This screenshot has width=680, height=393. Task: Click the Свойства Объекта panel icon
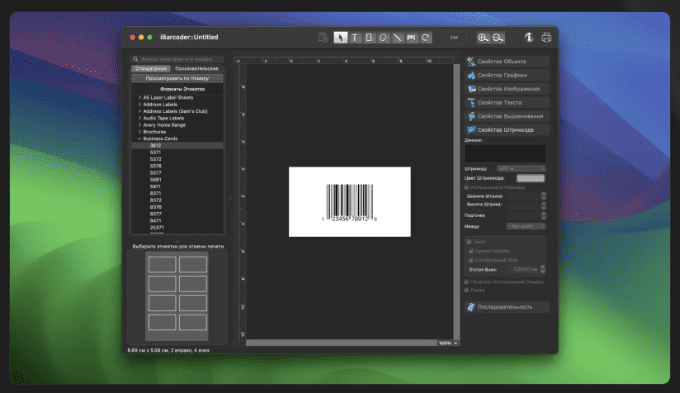(x=471, y=62)
